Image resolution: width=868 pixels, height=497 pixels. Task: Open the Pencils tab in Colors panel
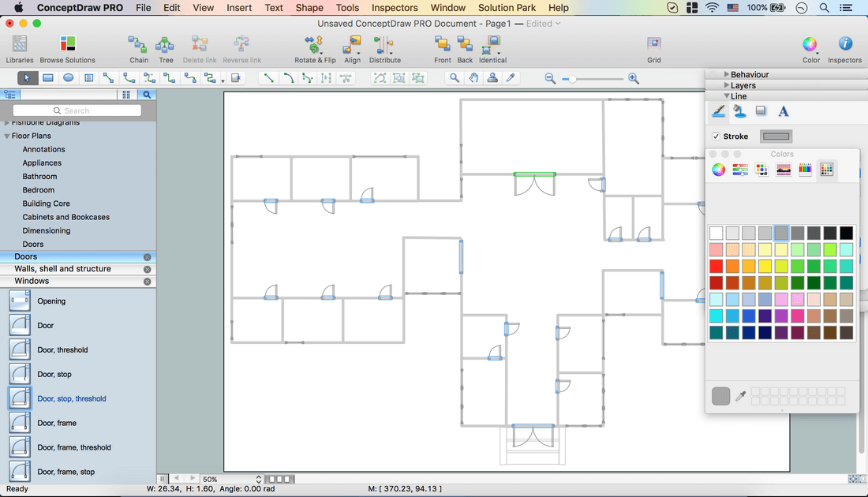click(805, 170)
